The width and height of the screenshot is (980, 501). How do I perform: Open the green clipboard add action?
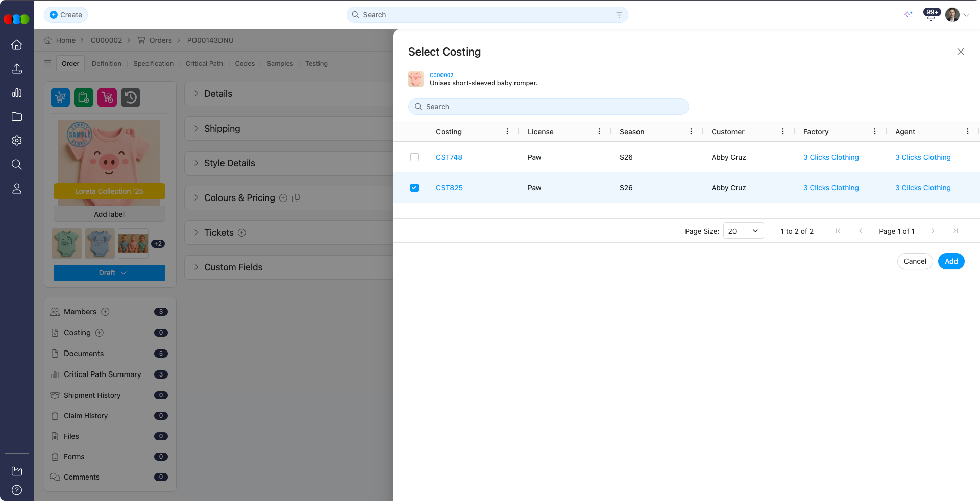83,97
